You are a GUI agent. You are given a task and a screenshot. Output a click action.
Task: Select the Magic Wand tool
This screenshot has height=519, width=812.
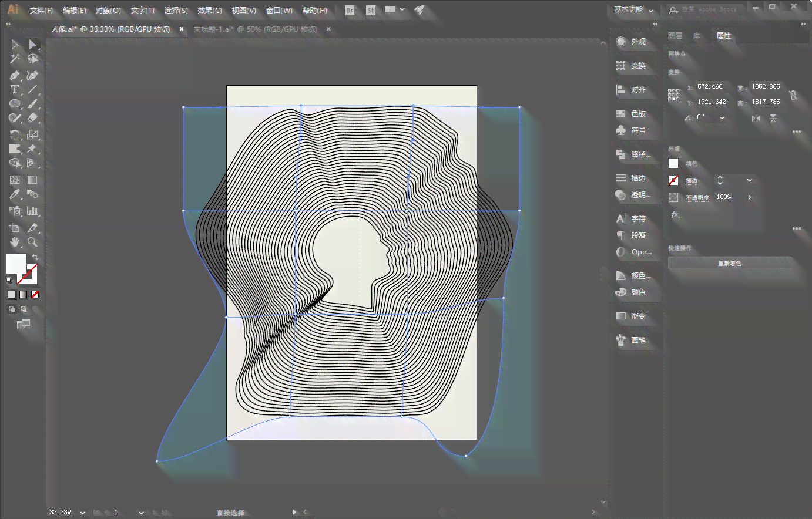coord(15,59)
